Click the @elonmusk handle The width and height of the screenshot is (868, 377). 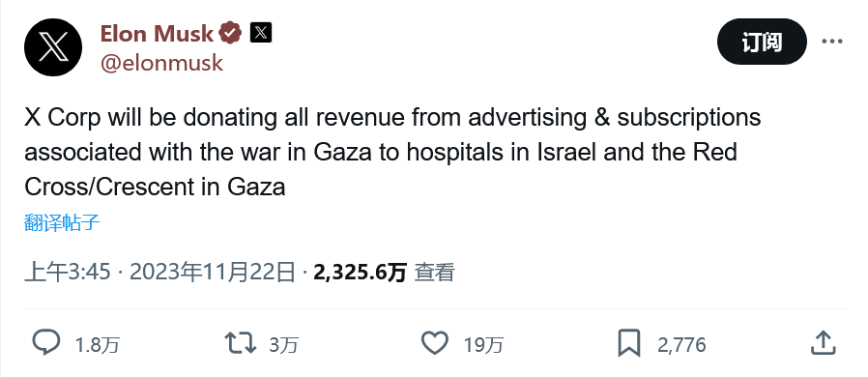pos(161,63)
